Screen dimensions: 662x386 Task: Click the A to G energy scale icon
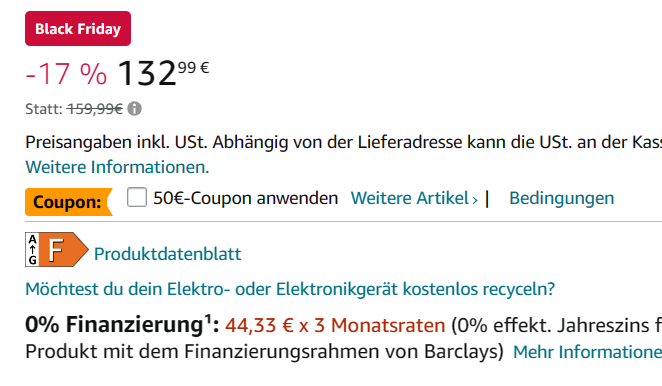33,250
